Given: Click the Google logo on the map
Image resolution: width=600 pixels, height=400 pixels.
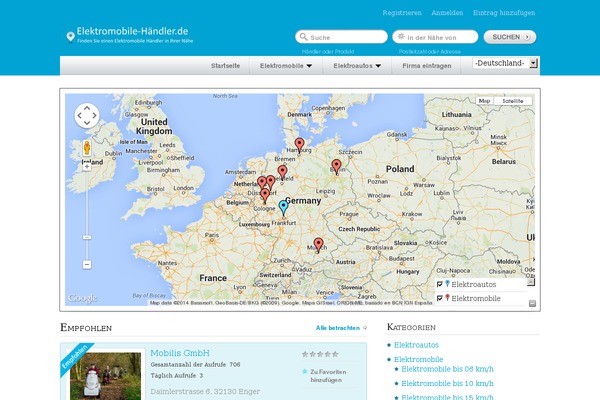Looking at the screenshot, I should coord(82,298).
